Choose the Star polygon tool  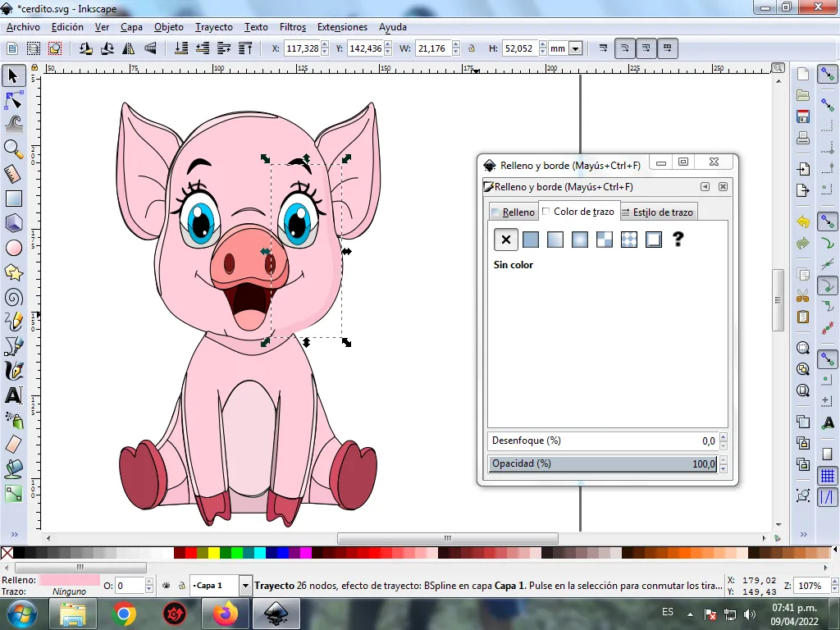point(13,272)
